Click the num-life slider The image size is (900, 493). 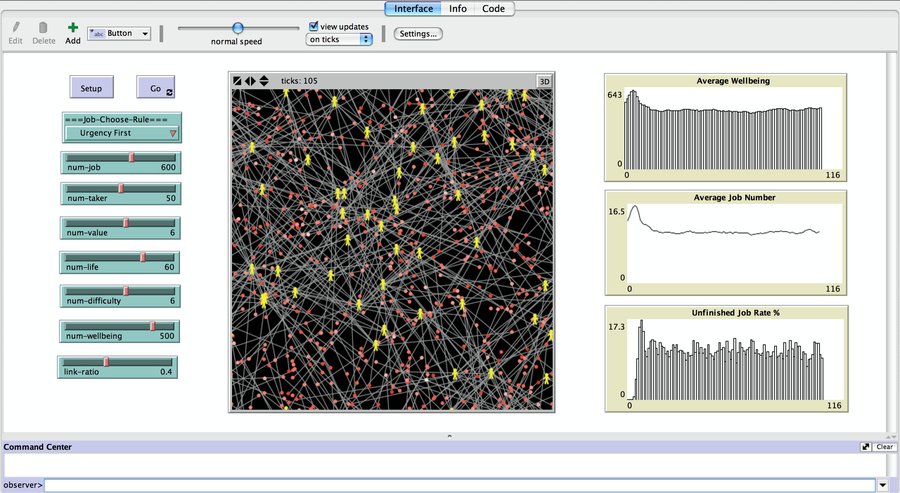coord(119,262)
